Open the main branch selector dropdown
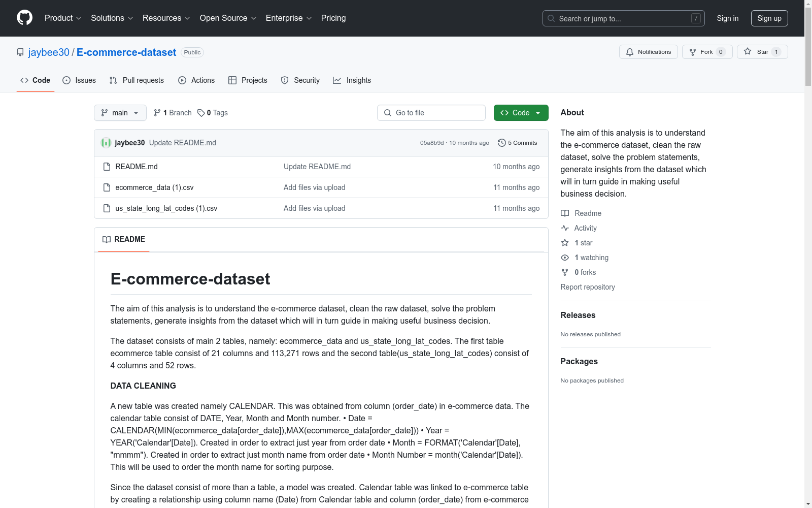This screenshot has height=508, width=812. click(120, 113)
